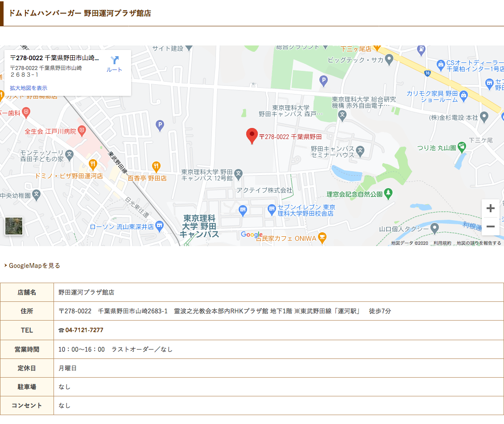Click CSオートディーラー shopping icon
Screen dimensions: 504x424
pyautogui.click(x=441, y=65)
